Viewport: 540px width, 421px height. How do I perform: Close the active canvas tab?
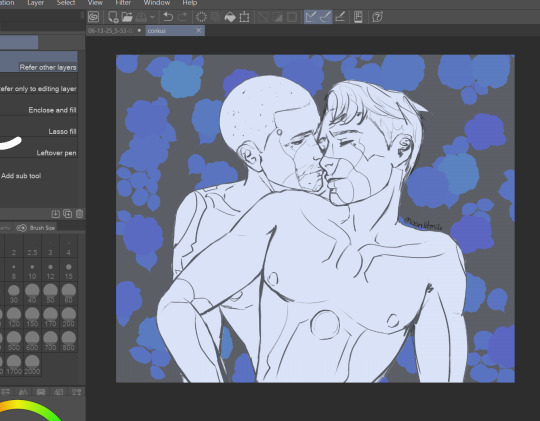click(x=199, y=30)
